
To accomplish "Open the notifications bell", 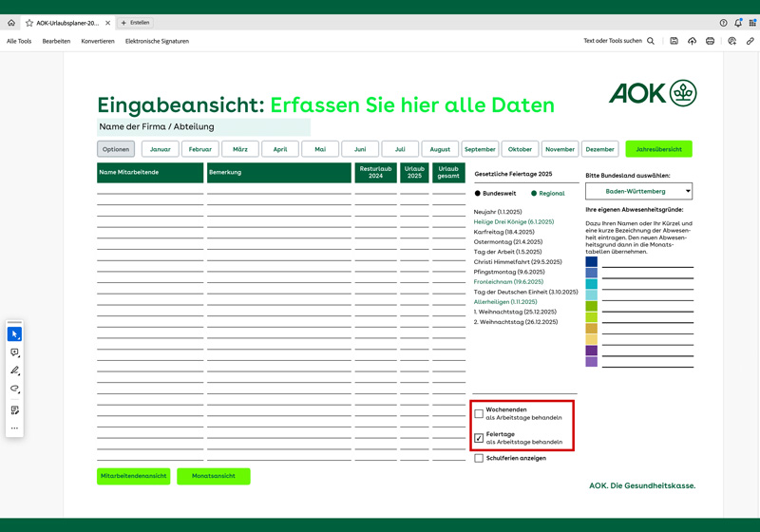I will point(738,23).
